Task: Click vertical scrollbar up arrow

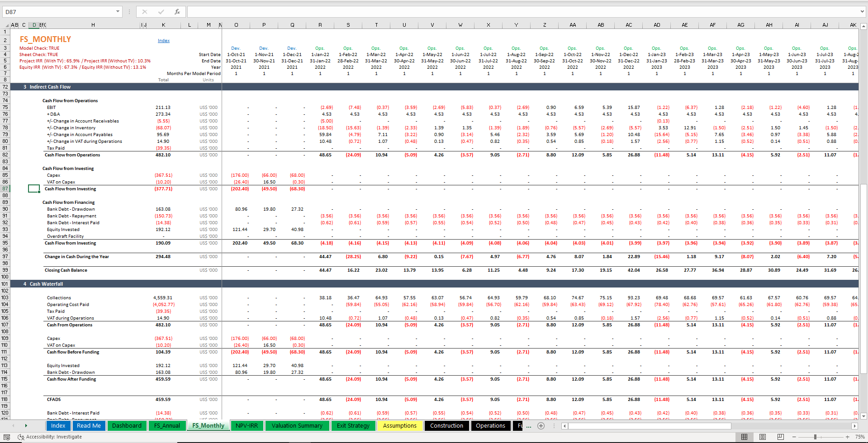Action: pos(863,27)
